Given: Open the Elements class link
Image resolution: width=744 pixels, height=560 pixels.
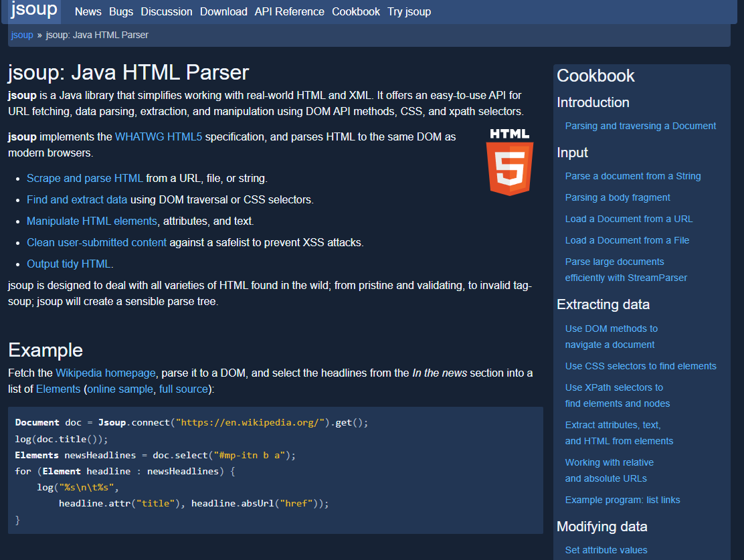Looking at the screenshot, I should (x=58, y=389).
